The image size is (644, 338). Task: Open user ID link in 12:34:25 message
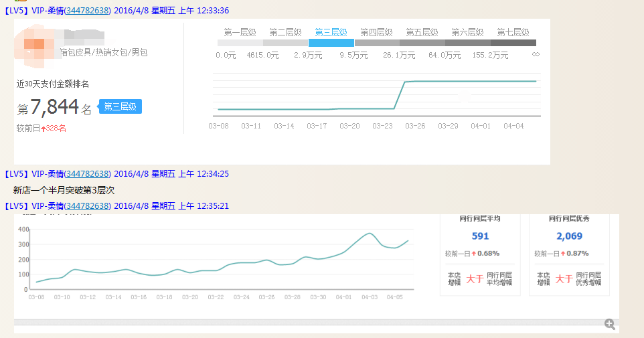click(88, 174)
